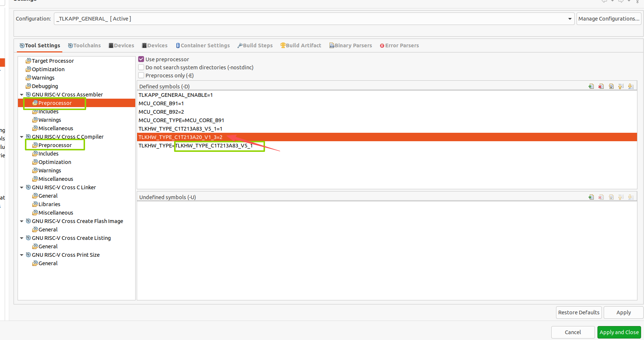Uncheck the Use preprocessor checkbox

click(x=141, y=59)
